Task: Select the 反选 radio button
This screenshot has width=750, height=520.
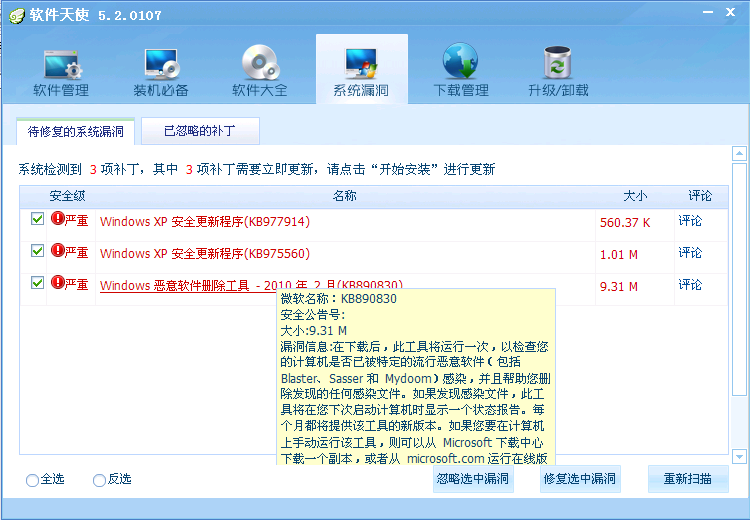Action: coord(99,480)
